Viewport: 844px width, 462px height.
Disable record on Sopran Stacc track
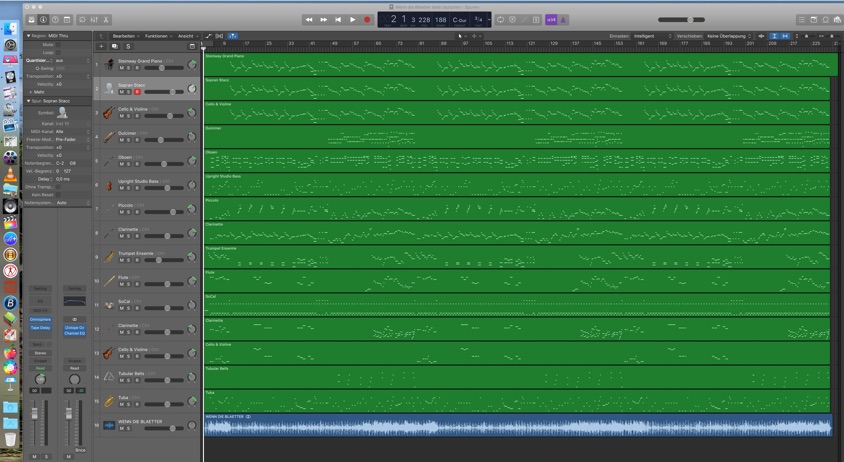[137, 92]
